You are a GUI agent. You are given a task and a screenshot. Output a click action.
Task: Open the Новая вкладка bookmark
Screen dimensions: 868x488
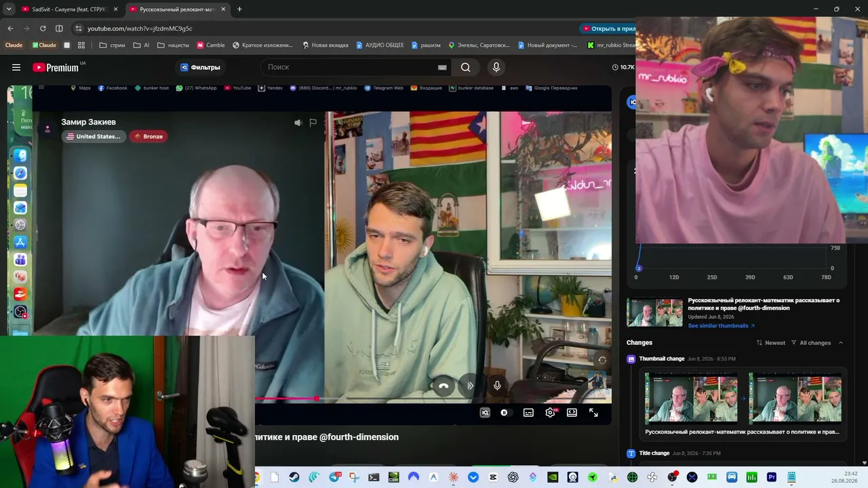point(325,45)
